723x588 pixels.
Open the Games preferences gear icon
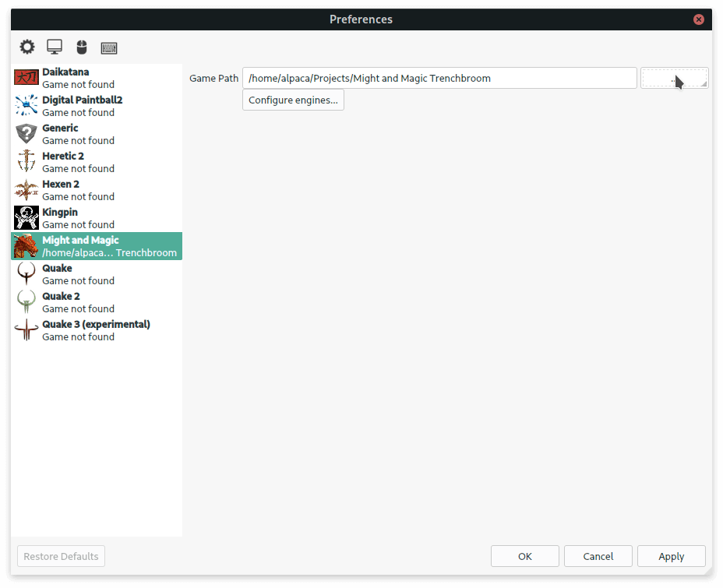(27, 48)
